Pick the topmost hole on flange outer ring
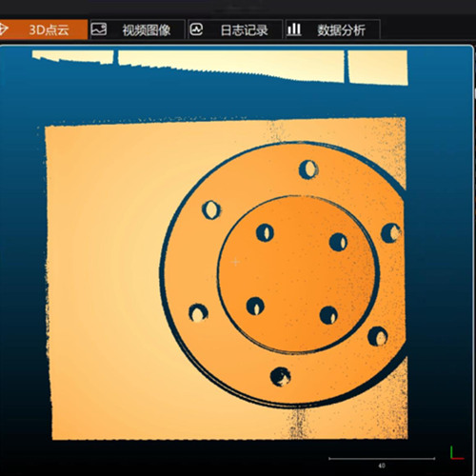 tap(308, 169)
